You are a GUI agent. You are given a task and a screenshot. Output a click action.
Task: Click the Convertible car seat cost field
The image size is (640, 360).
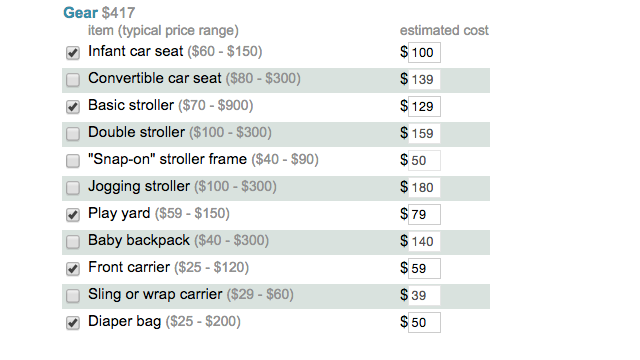424,80
